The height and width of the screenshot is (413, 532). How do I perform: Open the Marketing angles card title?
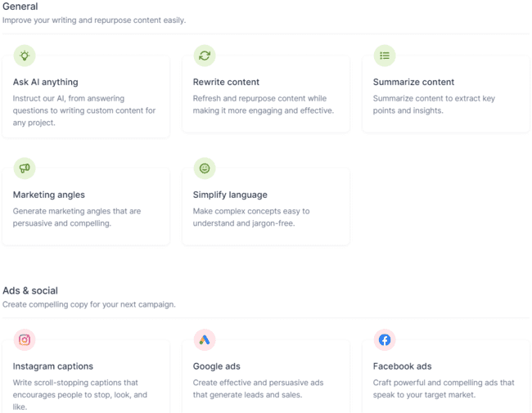(48, 195)
